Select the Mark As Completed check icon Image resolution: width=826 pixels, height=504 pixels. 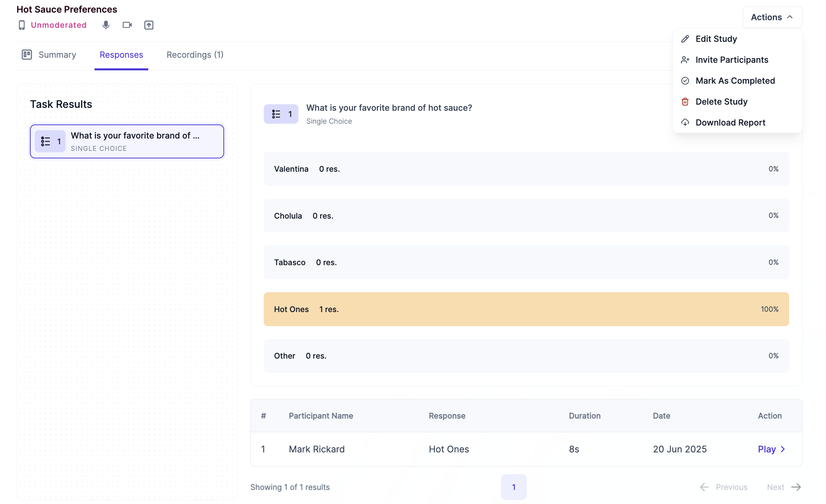coord(685,80)
